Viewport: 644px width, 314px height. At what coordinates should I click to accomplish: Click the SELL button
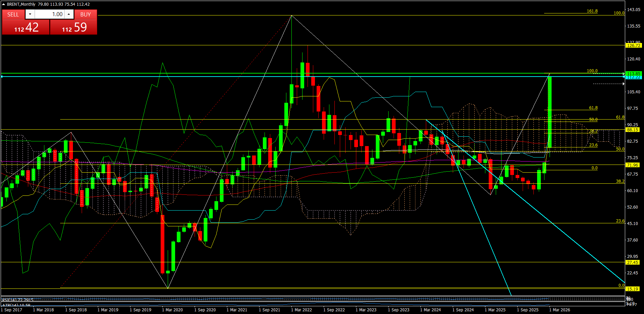click(x=13, y=14)
